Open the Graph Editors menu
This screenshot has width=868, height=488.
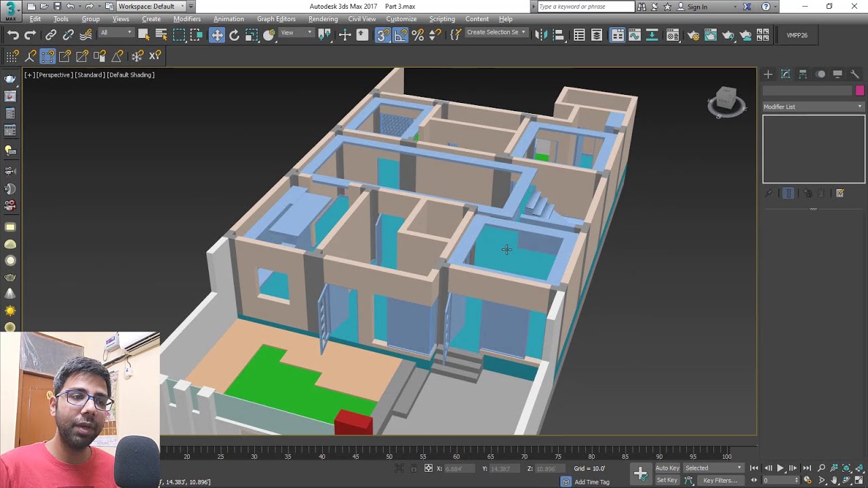(x=276, y=19)
